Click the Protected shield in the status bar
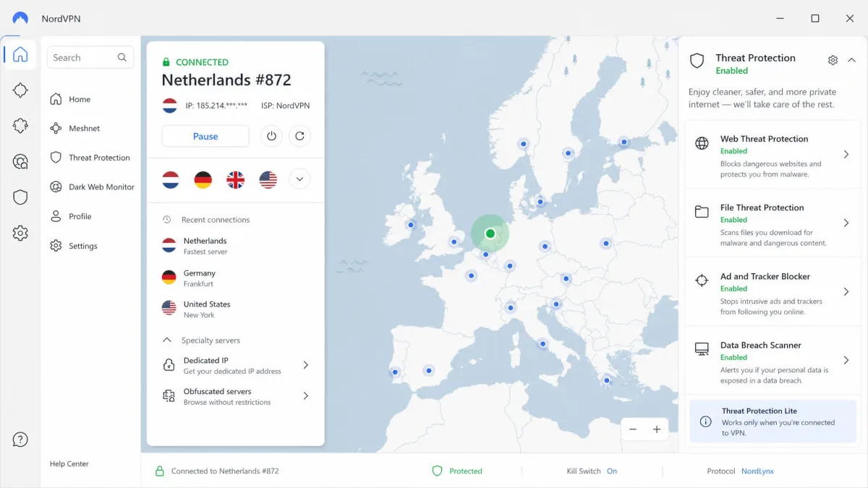This screenshot has width=868, height=488. pos(437,471)
